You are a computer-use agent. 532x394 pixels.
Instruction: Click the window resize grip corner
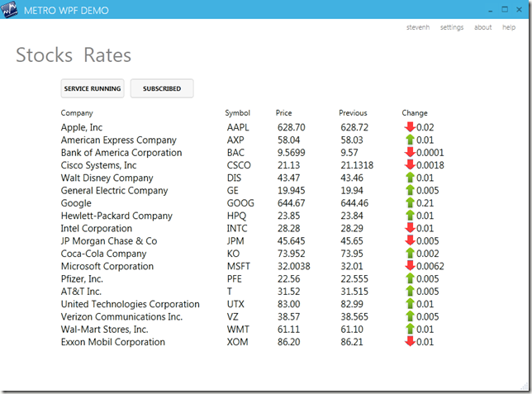pos(525,387)
